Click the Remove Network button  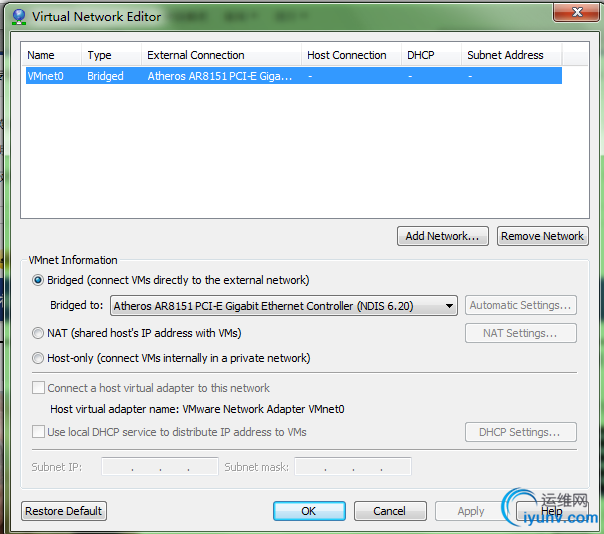click(543, 236)
